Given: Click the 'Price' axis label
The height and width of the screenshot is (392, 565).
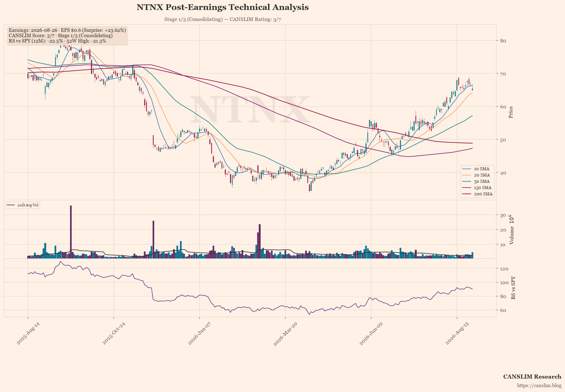Looking at the screenshot, I should click(x=511, y=112).
